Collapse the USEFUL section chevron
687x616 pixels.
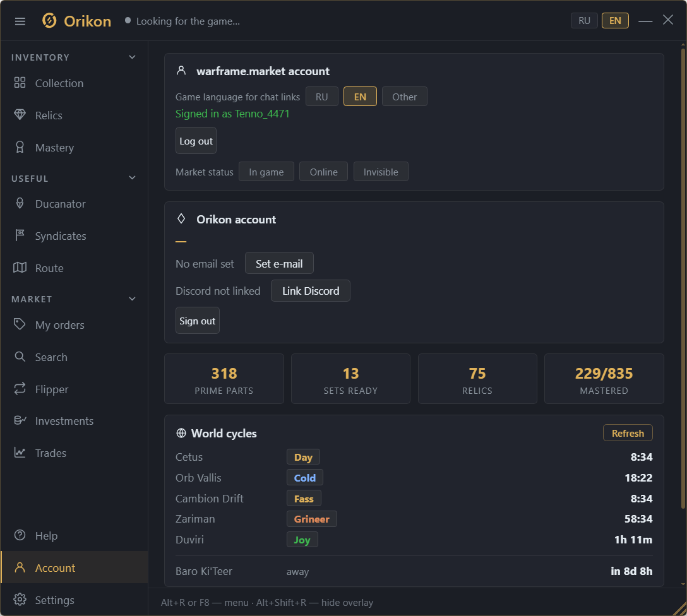tap(133, 178)
